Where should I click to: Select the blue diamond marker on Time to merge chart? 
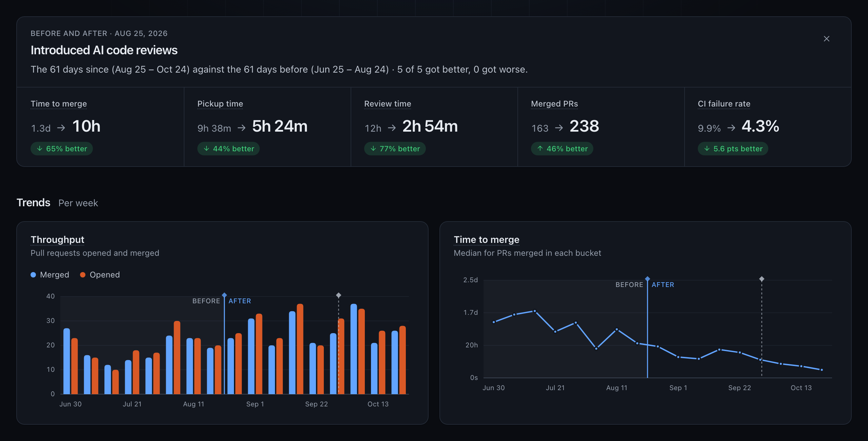pyautogui.click(x=647, y=279)
